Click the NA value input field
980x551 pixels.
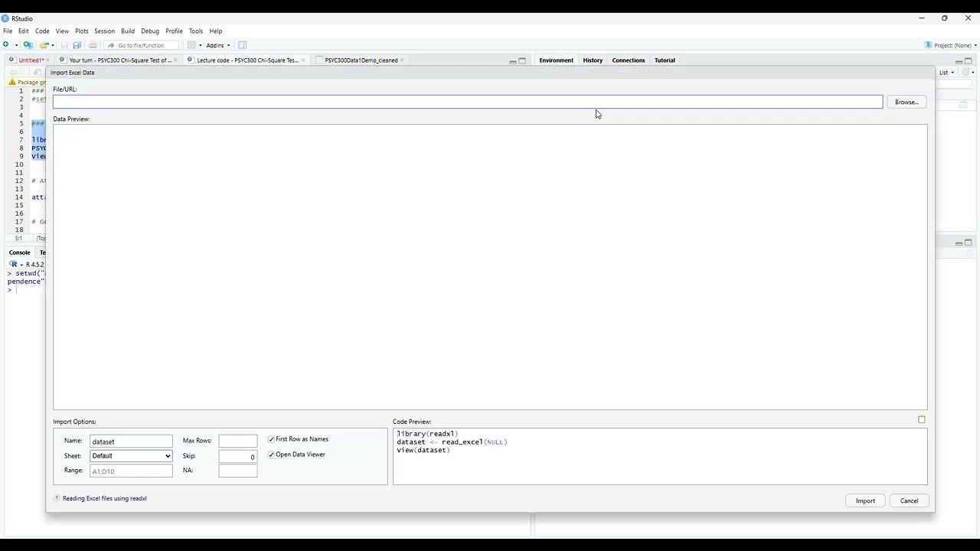[x=238, y=471]
